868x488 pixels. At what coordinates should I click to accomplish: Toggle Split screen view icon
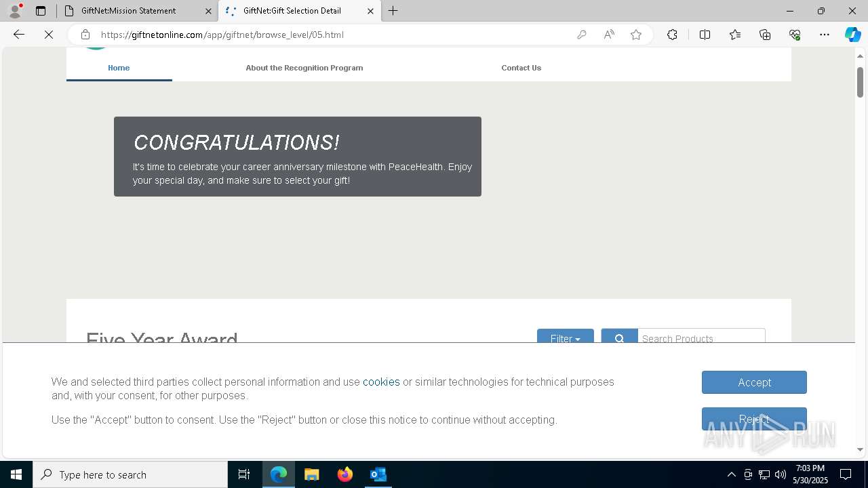coord(705,35)
